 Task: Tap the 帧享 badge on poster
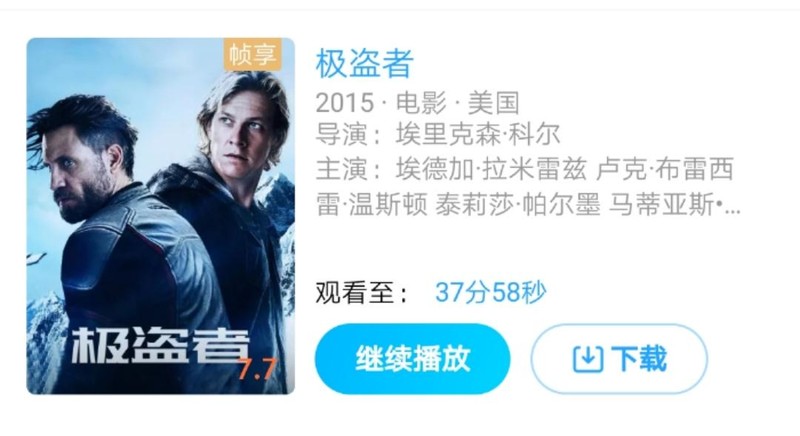click(x=253, y=54)
